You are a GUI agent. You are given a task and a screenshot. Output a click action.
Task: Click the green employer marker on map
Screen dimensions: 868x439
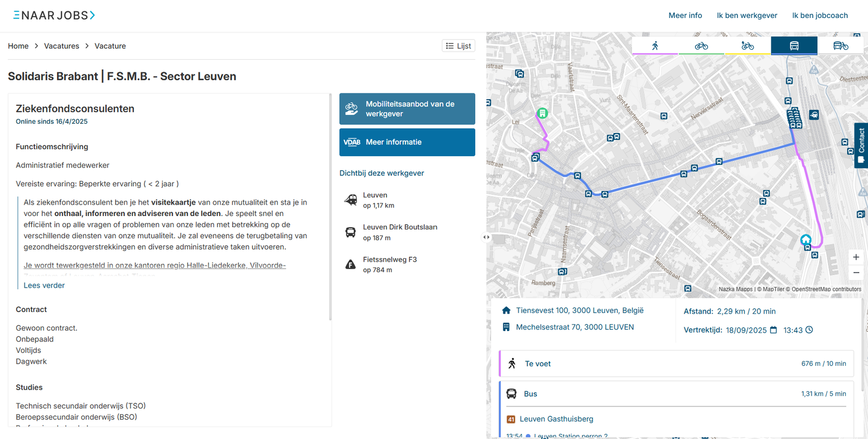click(542, 113)
